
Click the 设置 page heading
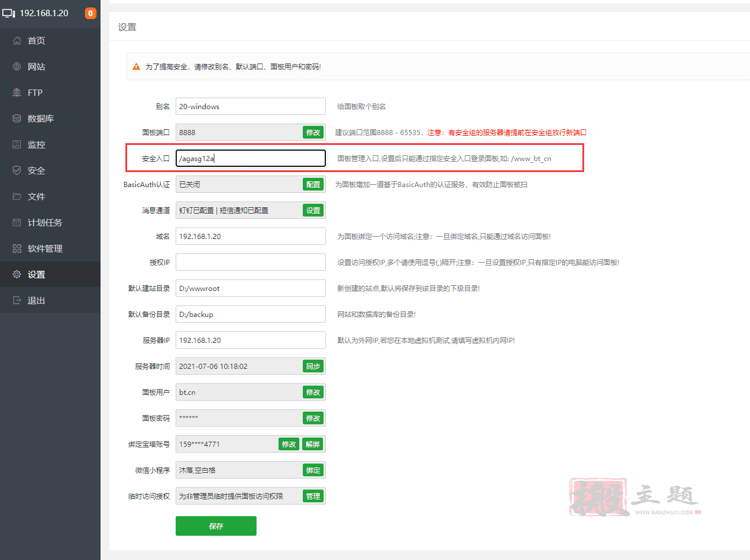point(127,27)
